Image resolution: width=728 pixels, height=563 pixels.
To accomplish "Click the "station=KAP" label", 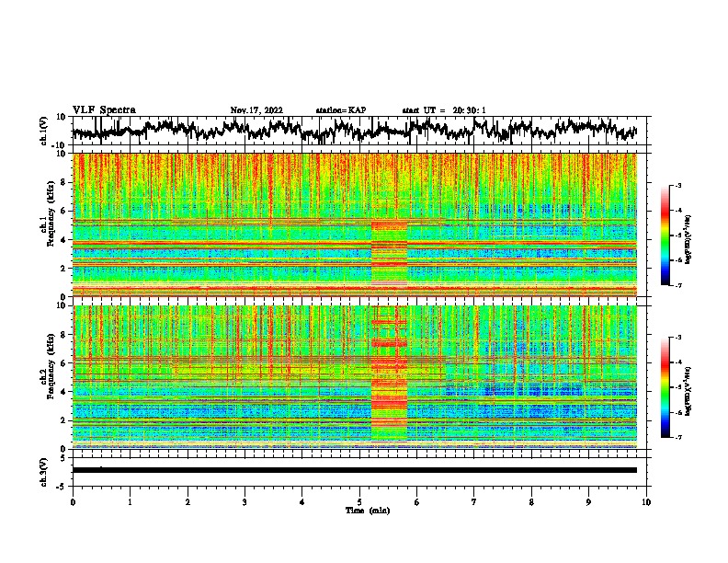I will (341, 110).
